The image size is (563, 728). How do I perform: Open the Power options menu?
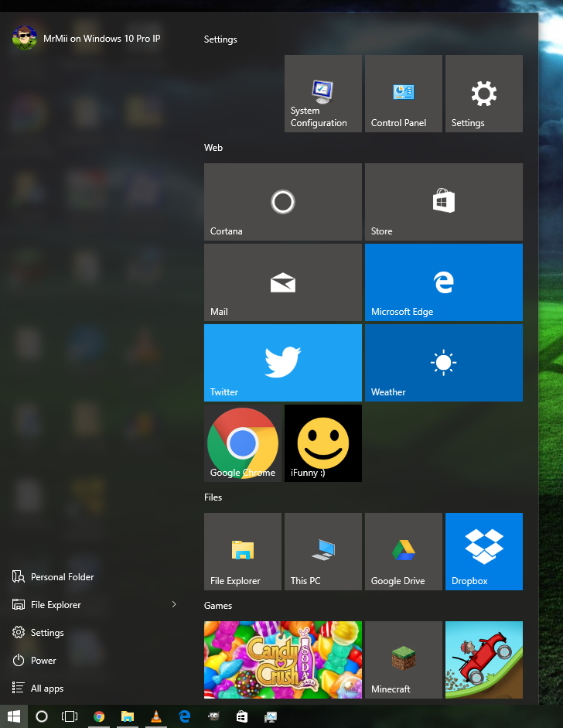(x=43, y=661)
